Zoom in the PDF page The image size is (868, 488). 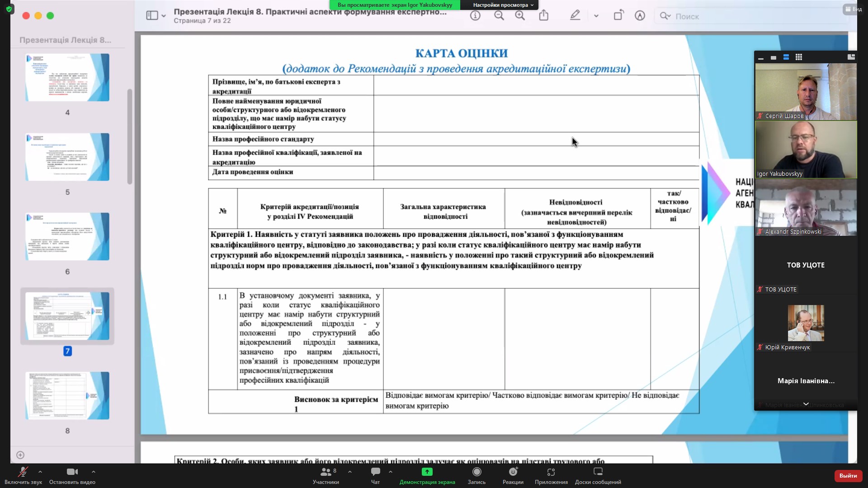point(520,16)
